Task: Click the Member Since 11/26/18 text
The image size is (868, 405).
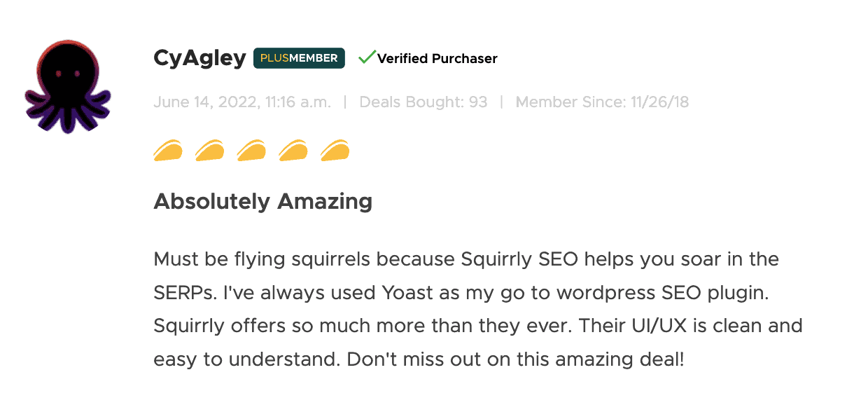Action: 602,102
